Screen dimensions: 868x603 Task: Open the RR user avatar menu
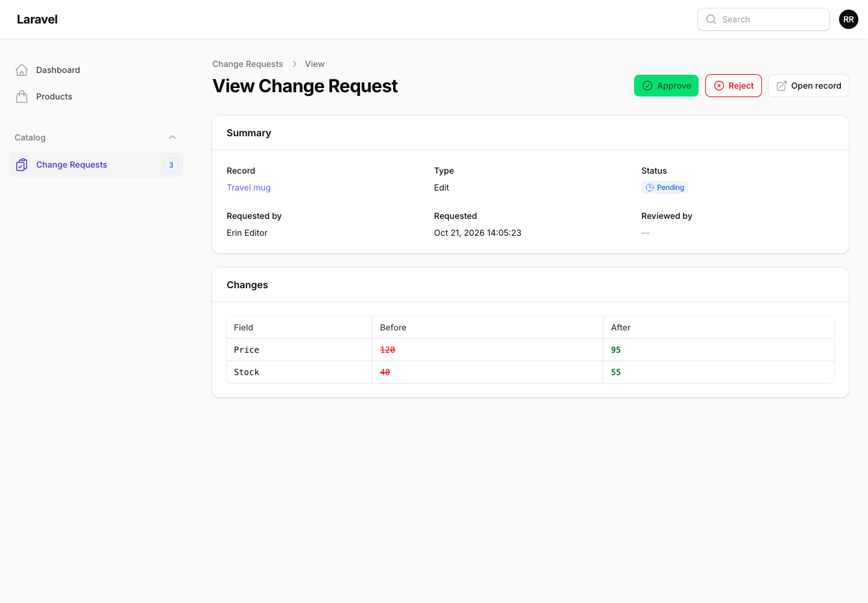pos(849,19)
